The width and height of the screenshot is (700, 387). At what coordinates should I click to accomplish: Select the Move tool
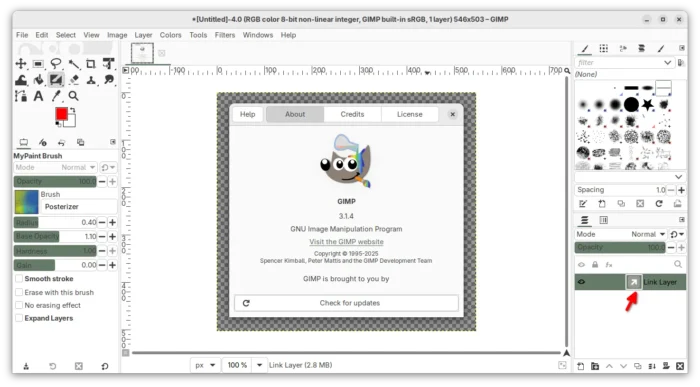pos(21,63)
